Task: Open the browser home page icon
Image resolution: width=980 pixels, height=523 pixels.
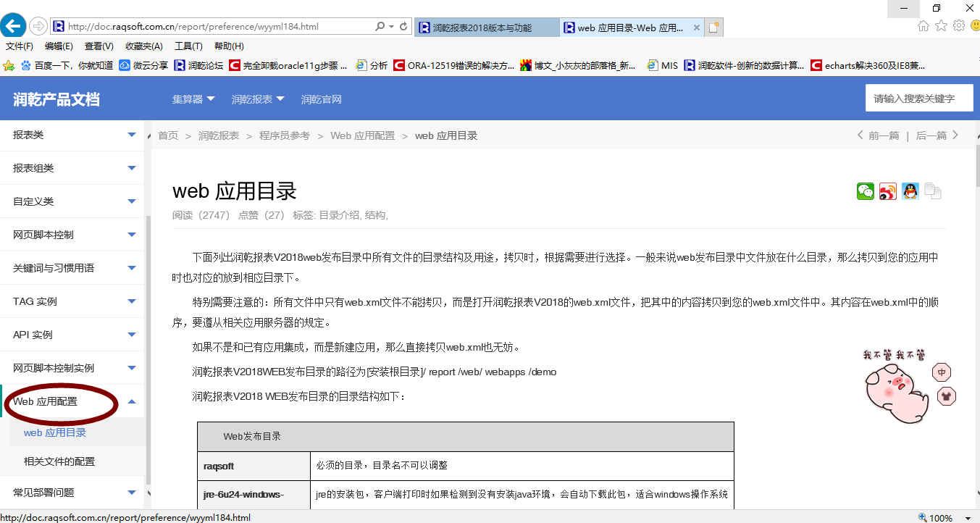Action: tap(924, 26)
